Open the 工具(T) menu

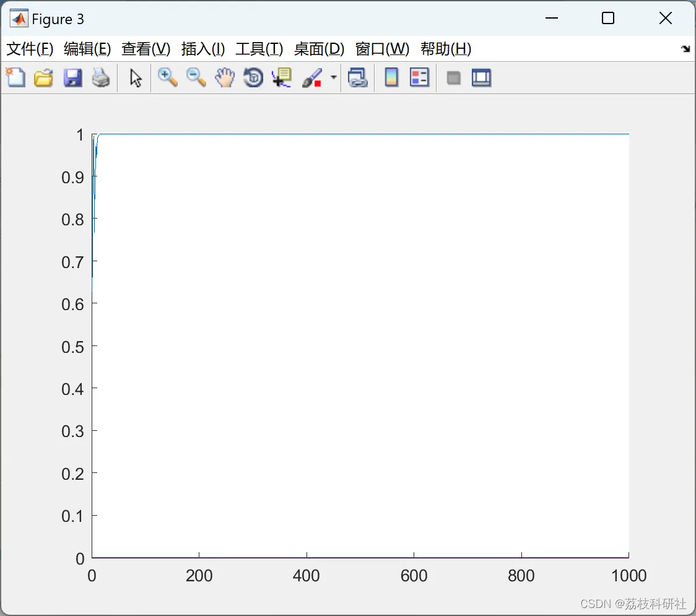pyautogui.click(x=259, y=49)
